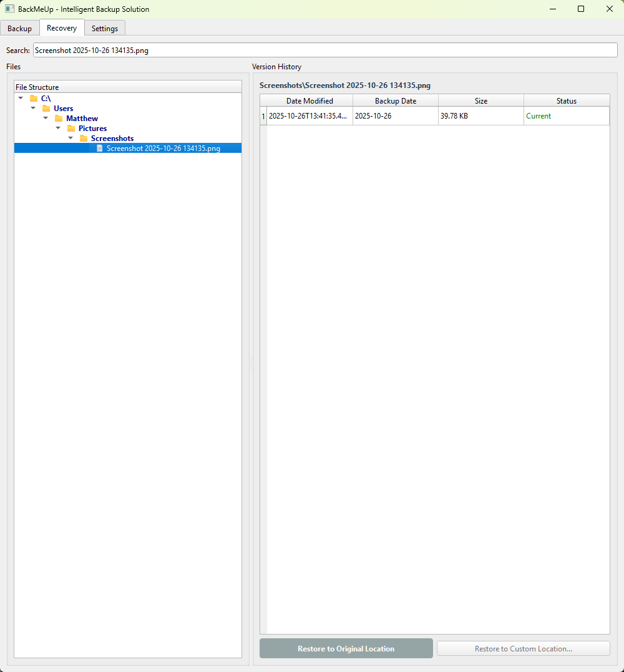Click the Matthew folder icon
Viewport: 624px width, 672px height.
click(59, 118)
